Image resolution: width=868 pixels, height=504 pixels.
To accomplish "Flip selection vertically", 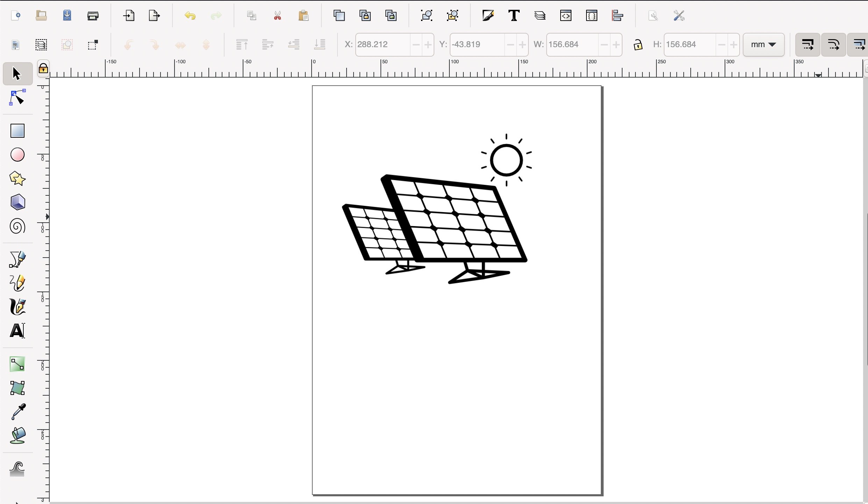I will (206, 45).
